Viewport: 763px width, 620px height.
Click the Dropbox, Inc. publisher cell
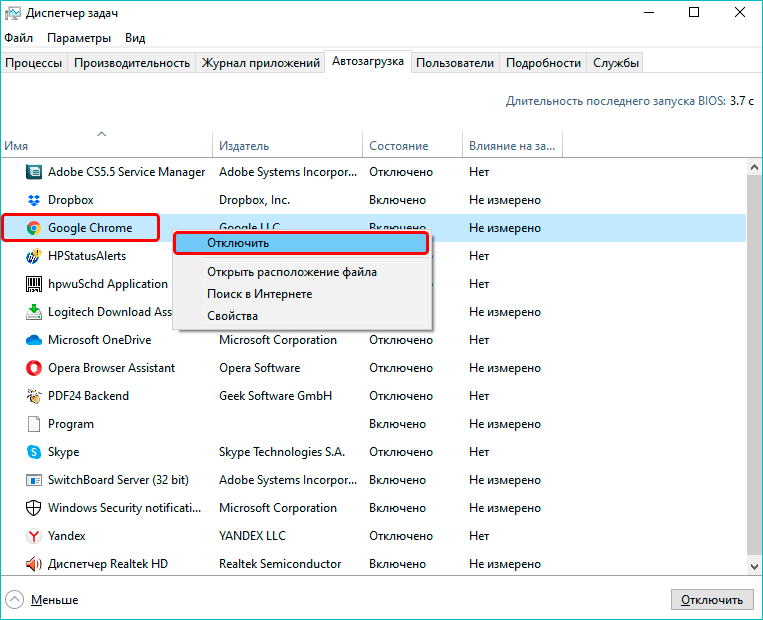tap(254, 200)
